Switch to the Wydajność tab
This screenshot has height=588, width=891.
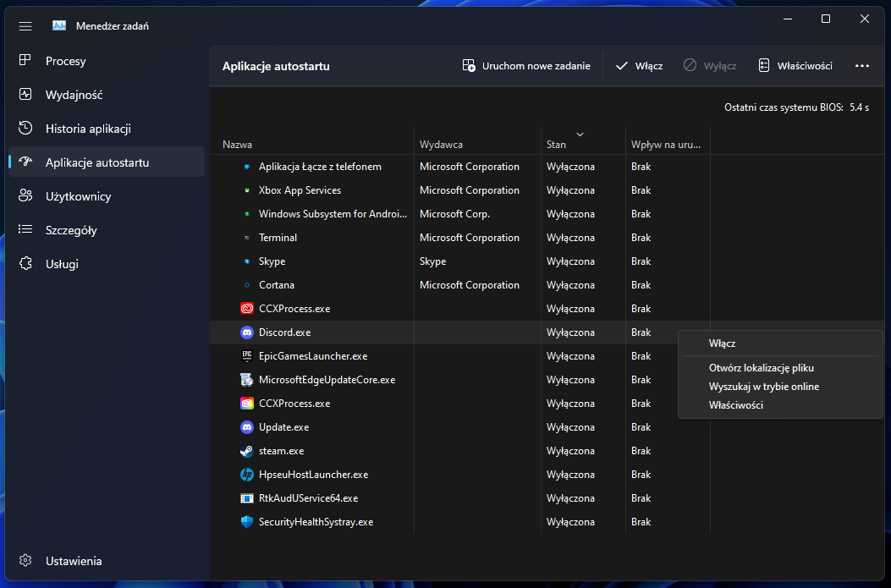point(107,95)
